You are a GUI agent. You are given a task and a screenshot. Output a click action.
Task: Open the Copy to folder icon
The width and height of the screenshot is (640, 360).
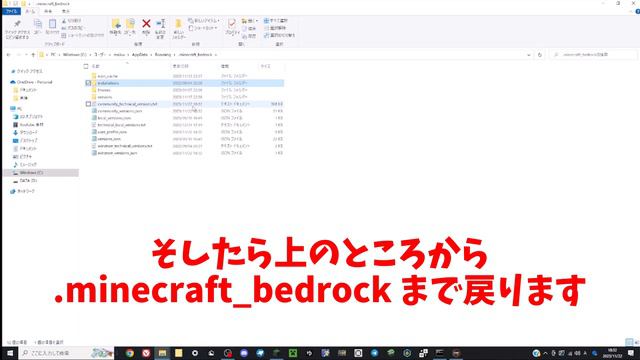pos(130,24)
